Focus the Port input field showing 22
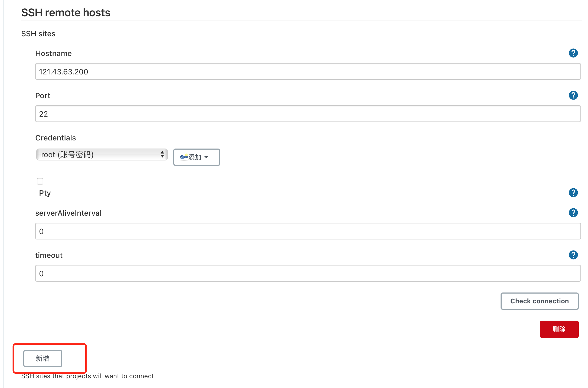The height and width of the screenshot is (388, 588). 308,114
